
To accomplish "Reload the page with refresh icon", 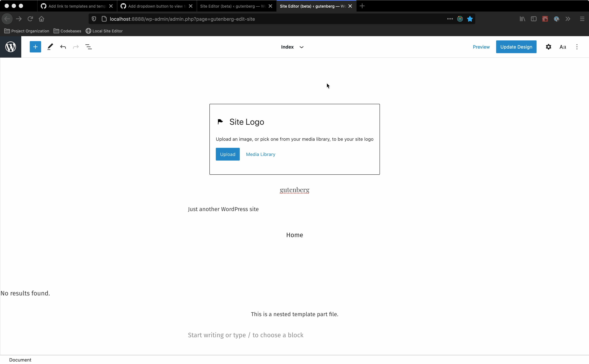I will [x=30, y=19].
